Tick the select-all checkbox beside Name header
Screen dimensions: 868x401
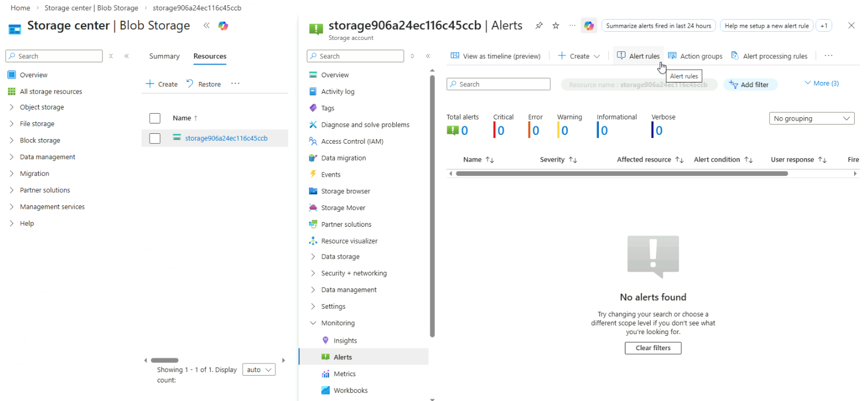[155, 118]
